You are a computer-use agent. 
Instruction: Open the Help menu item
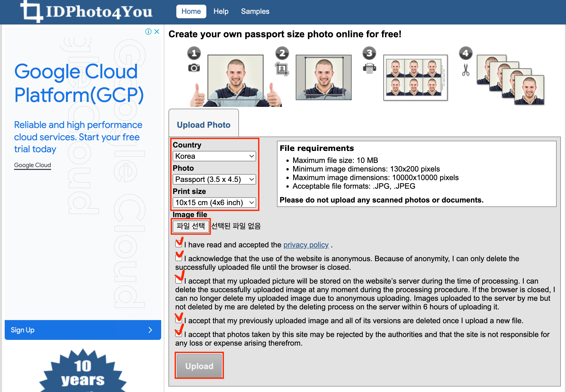coord(221,11)
